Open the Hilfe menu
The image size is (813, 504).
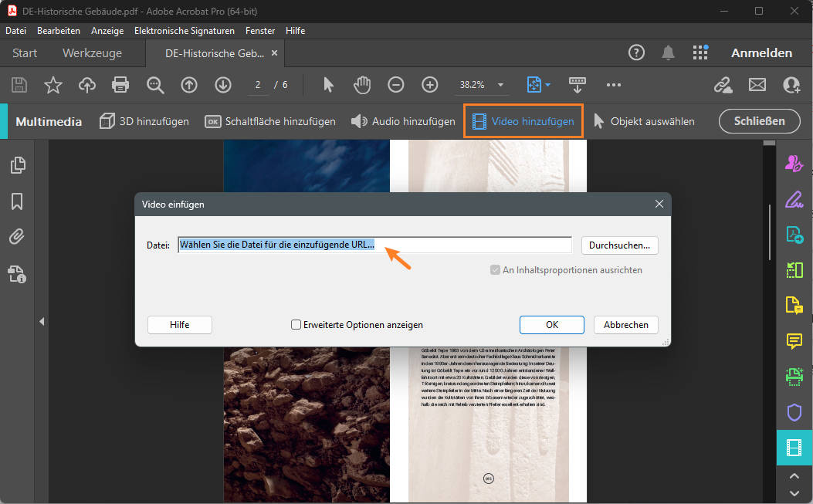coord(296,31)
